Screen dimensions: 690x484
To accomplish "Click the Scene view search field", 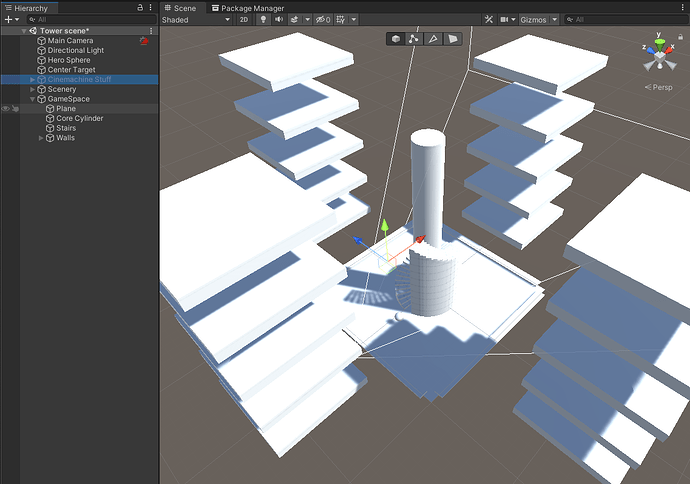I will [626, 19].
